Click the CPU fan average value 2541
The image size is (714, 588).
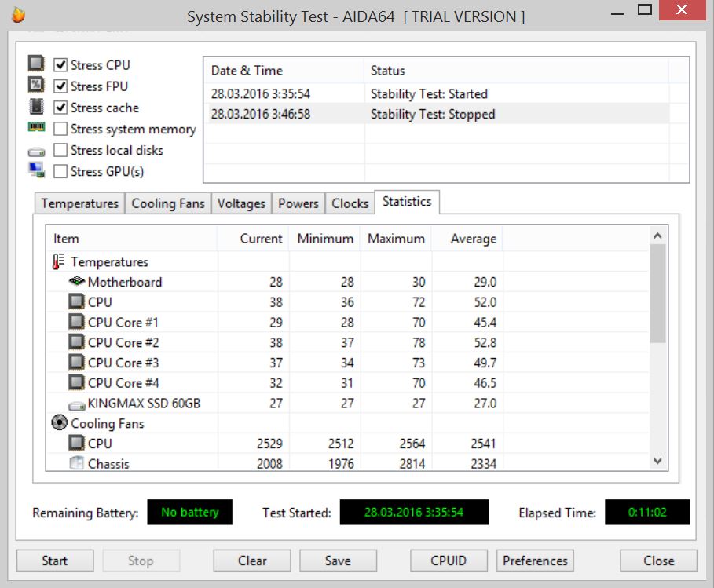pos(484,444)
